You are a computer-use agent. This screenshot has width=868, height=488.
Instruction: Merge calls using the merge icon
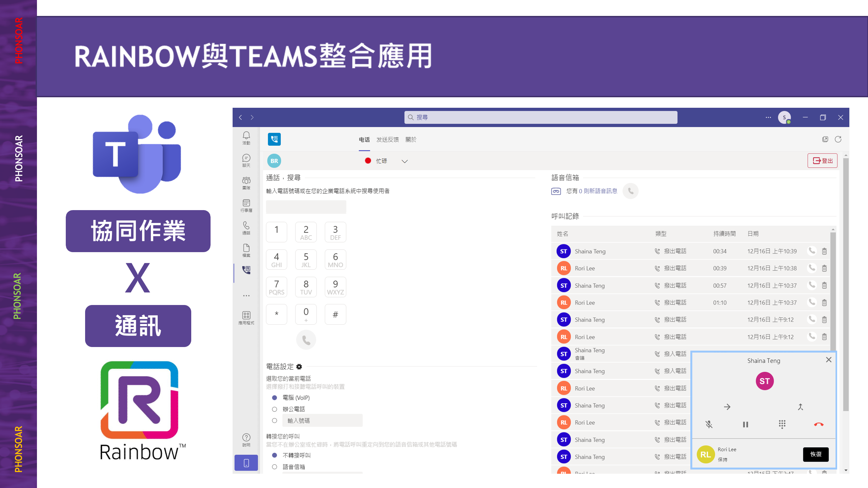[x=801, y=407]
